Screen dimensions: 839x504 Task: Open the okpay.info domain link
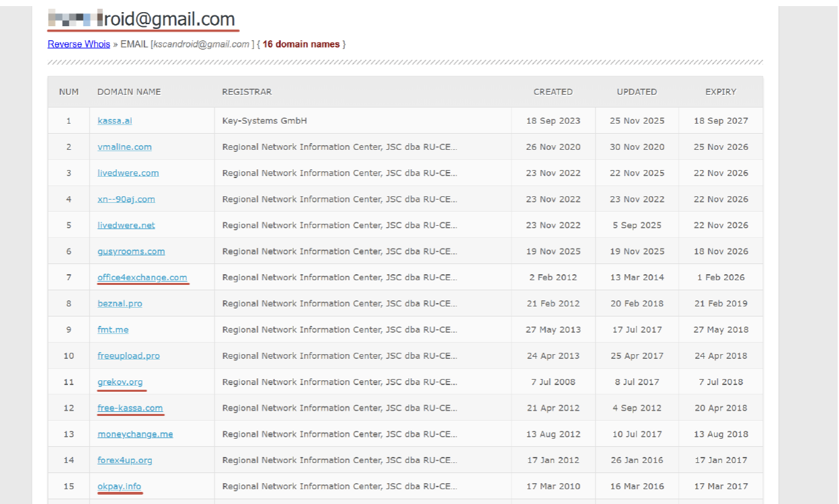click(119, 487)
